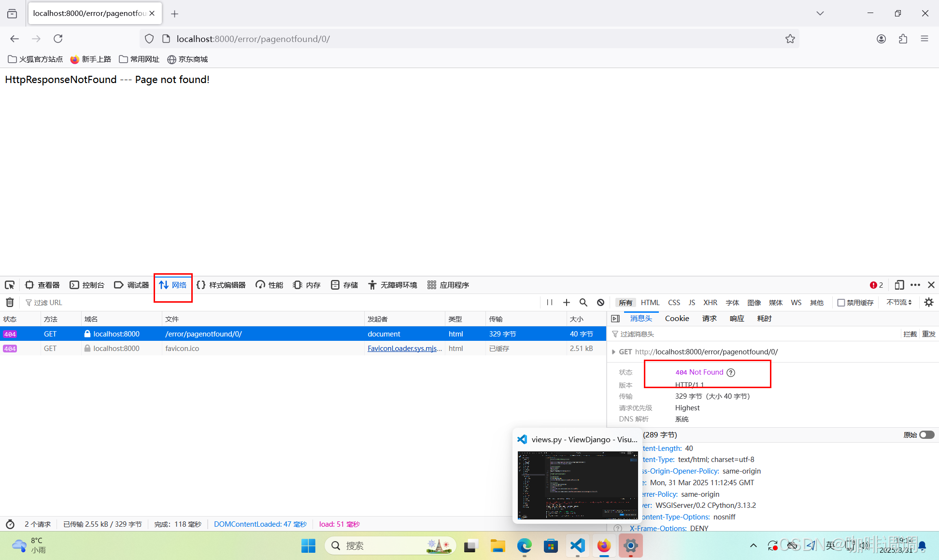Open devtools more options ellipsis menu
Viewport: 939px width, 560px height.
coord(915,285)
